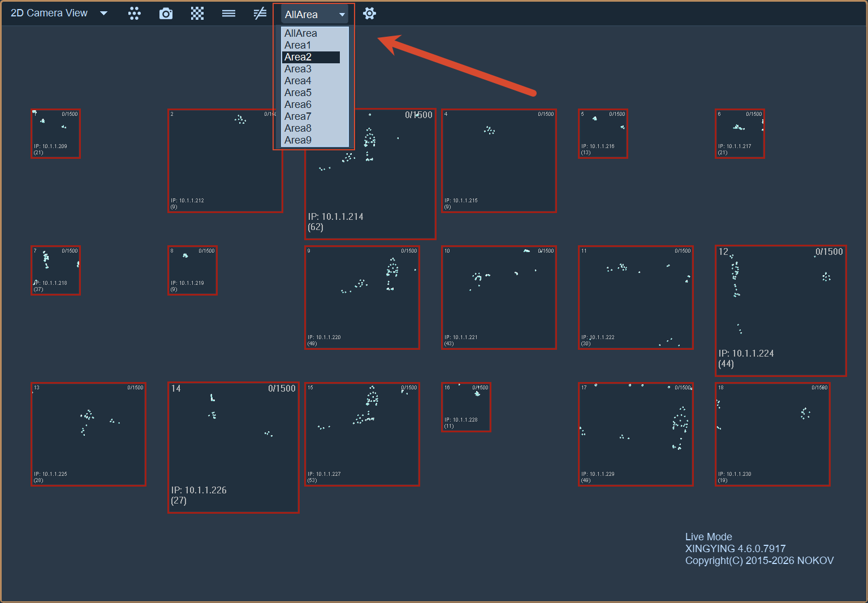Click the IP: 10.1.1.224 label
The image size is (868, 603).
746,353
